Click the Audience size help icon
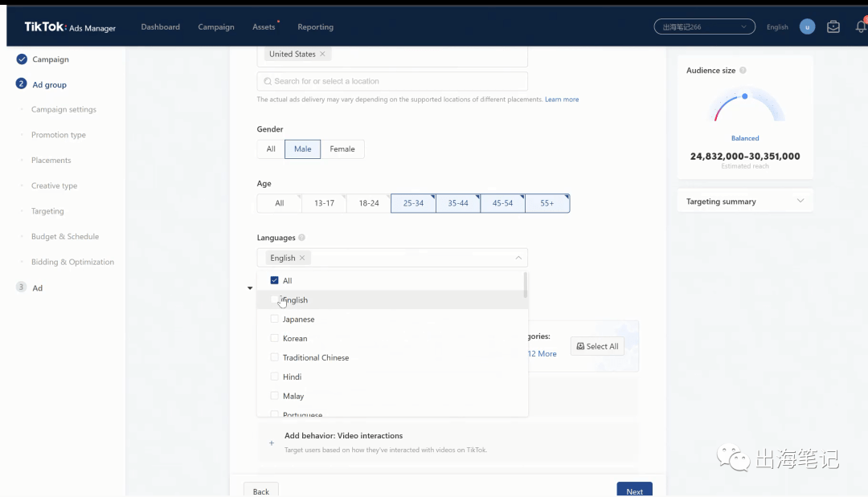 [x=743, y=70]
